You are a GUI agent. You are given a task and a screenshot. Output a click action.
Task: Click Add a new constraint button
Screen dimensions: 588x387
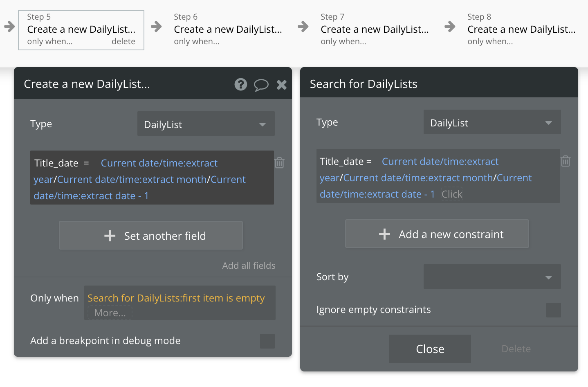click(x=437, y=234)
